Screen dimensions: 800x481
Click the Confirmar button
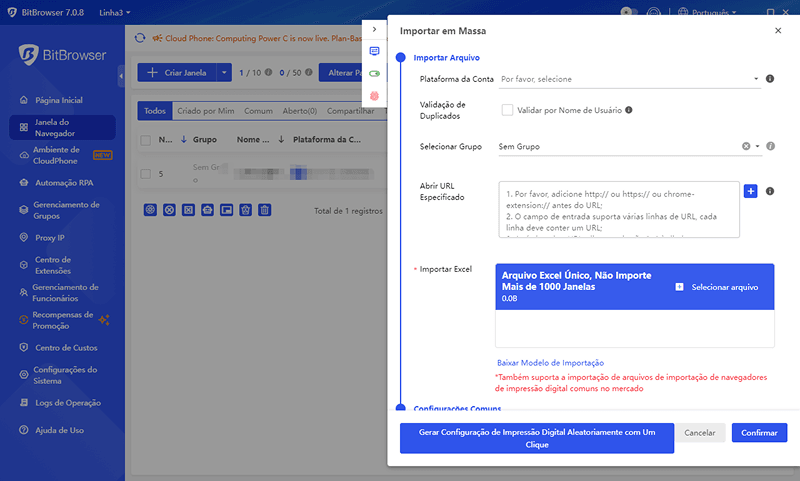759,433
